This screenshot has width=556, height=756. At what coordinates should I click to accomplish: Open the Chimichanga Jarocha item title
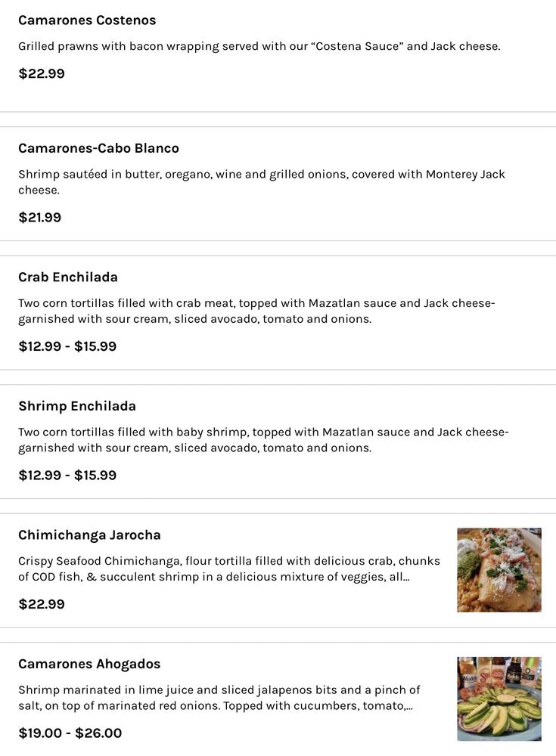tap(89, 535)
